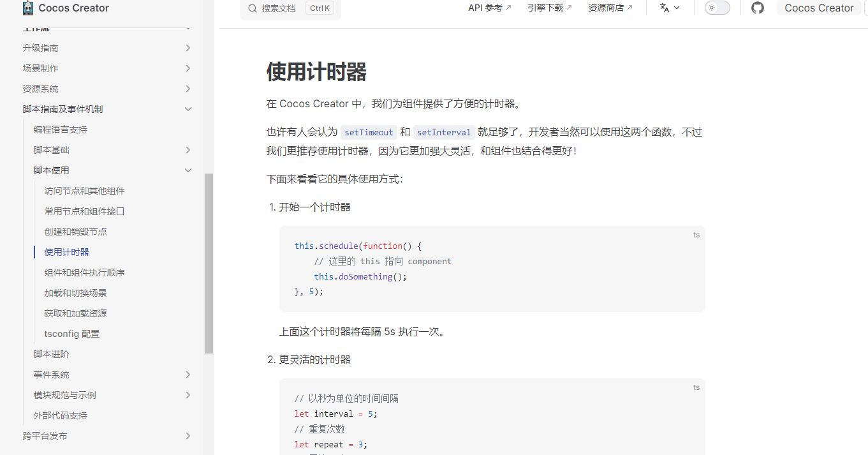Expand the 升级指南 sidebar section
The height and width of the screenshot is (455, 868).
(x=188, y=48)
